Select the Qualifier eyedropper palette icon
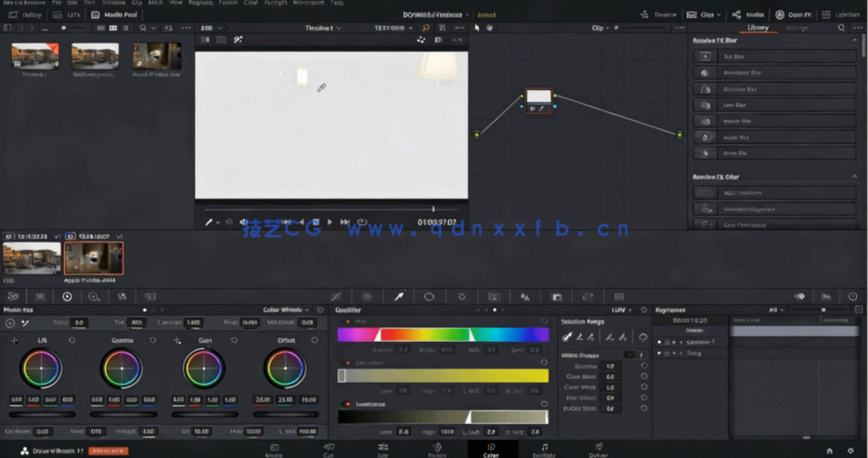The height and width of the screenshot is (458, 868). [x=398, y=297]
